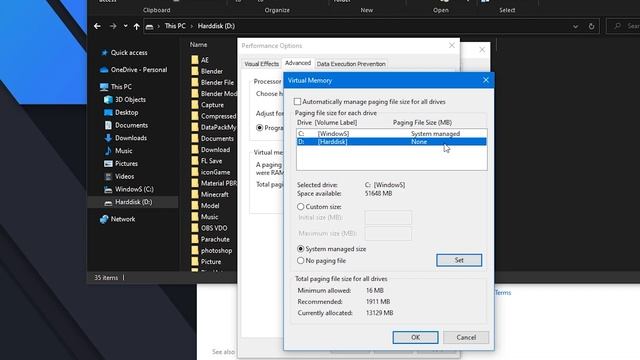640x360 pixels.
Task: Select the AE folder
Action: coord(204,60)
